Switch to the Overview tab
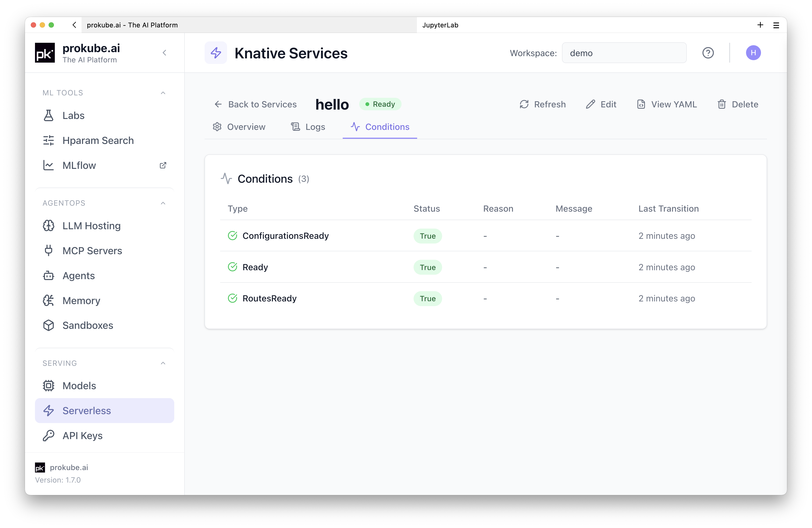This screenshot has height=528, width=812. pyautogui.click(x=239, y=127)
